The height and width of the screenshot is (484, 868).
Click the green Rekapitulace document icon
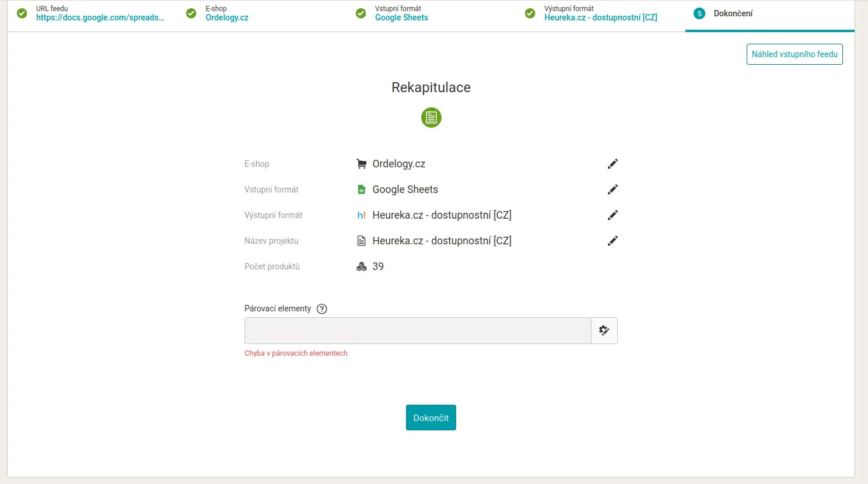pyautogui.click(x=431, y=118)
